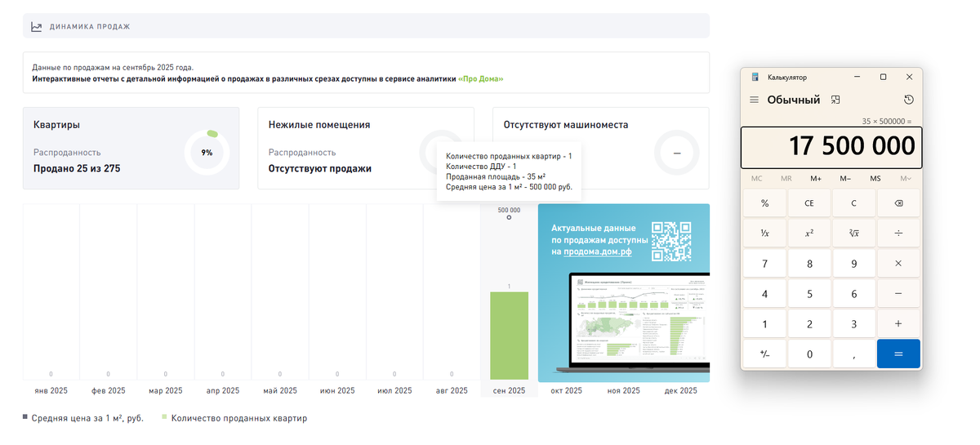
Task: Click сен 2025 axis label
Action: (509, 391)
